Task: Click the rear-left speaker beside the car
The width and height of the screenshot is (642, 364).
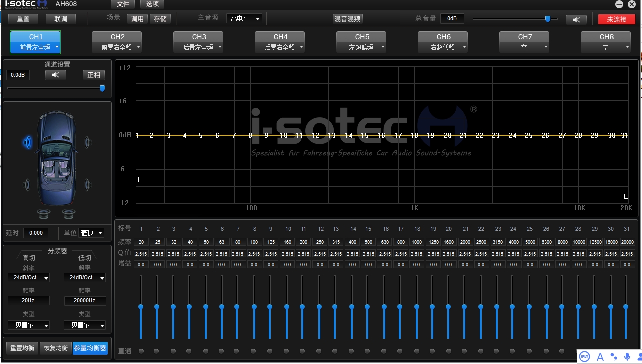Action: coord(27,185)
